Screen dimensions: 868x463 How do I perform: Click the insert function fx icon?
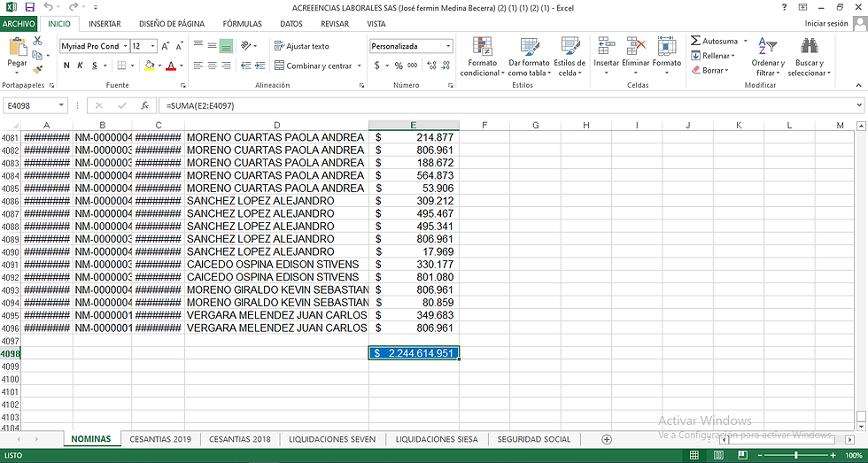click(145, 105)
